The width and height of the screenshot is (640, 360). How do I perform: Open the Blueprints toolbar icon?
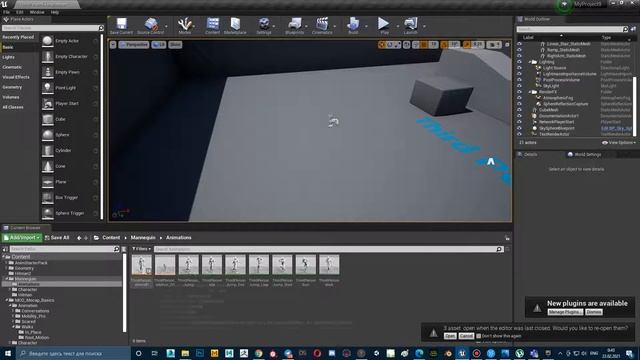point(295,26)
